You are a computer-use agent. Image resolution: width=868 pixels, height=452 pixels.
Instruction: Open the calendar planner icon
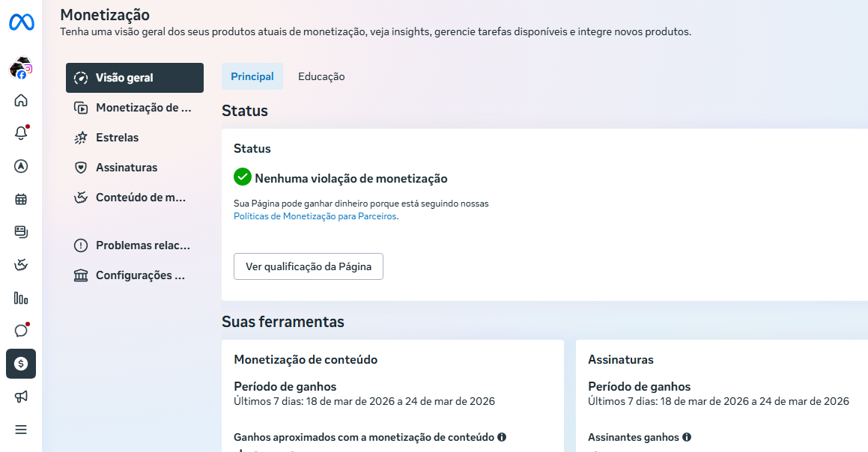click(21, 199)
